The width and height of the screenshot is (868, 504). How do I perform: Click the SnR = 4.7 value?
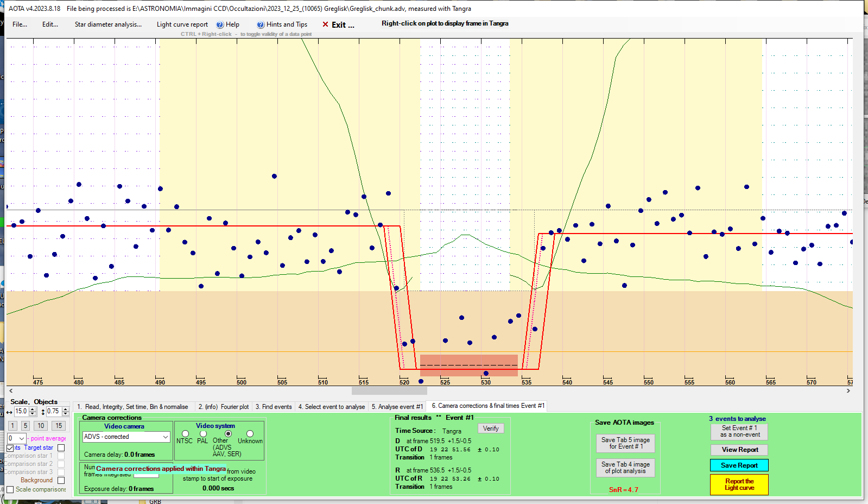(624, 490)
